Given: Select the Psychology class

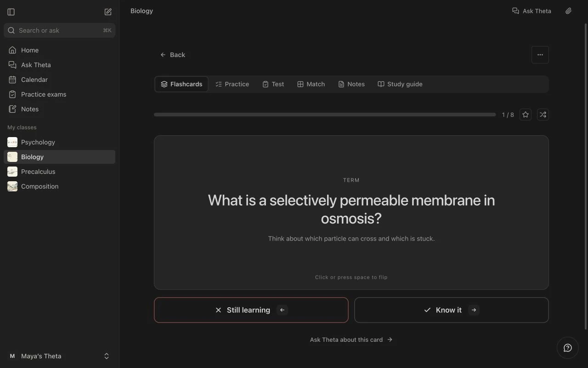Looking at the screenshot, I should coord(60,142).
